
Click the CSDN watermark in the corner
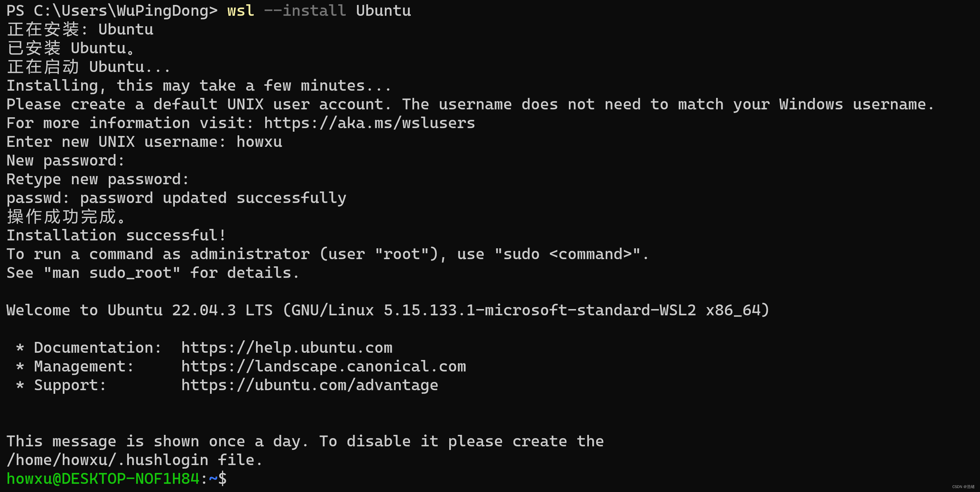pyautogui.click(x=963, y=487)
